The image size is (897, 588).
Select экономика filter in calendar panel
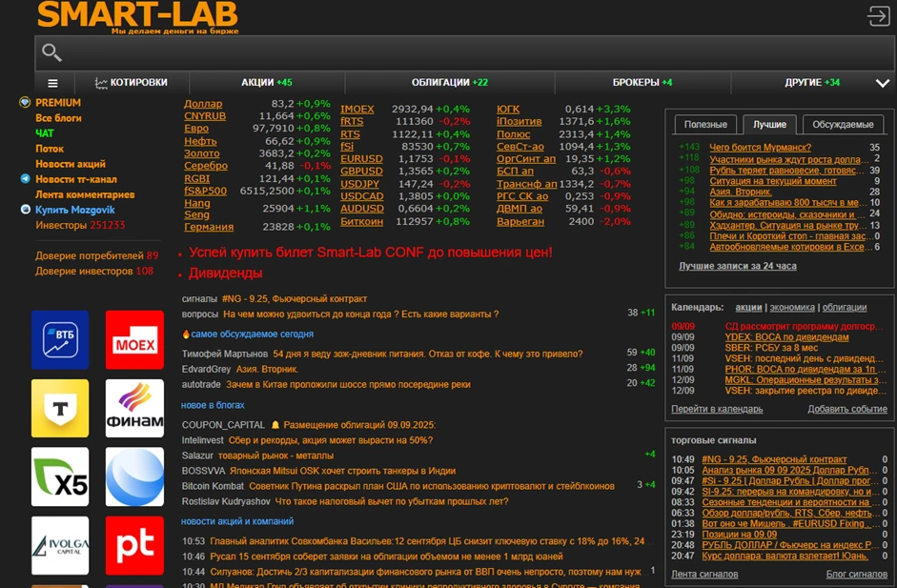click(x=792, y=308)
